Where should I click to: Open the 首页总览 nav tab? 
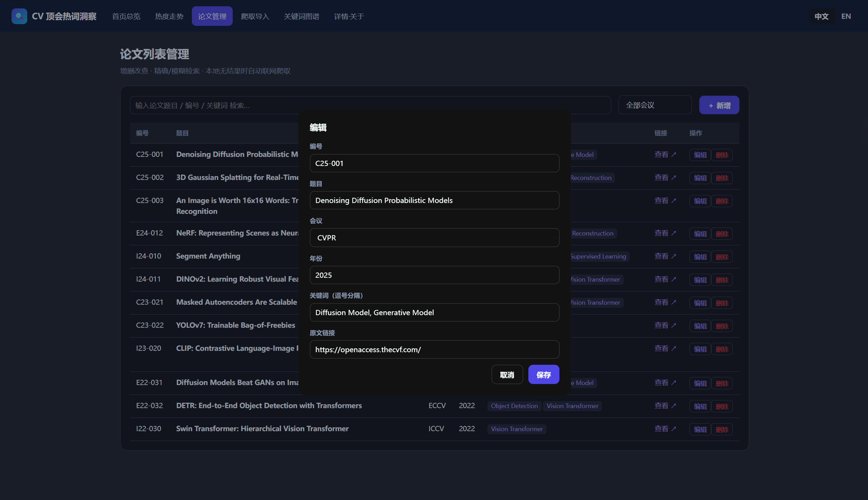126,16
